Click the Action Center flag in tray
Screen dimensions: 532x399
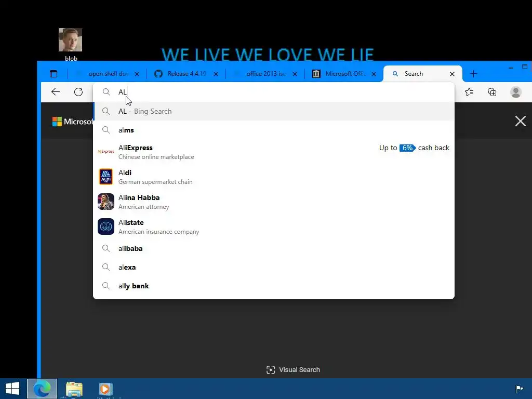pyautogui.click(x=519, y=389)
